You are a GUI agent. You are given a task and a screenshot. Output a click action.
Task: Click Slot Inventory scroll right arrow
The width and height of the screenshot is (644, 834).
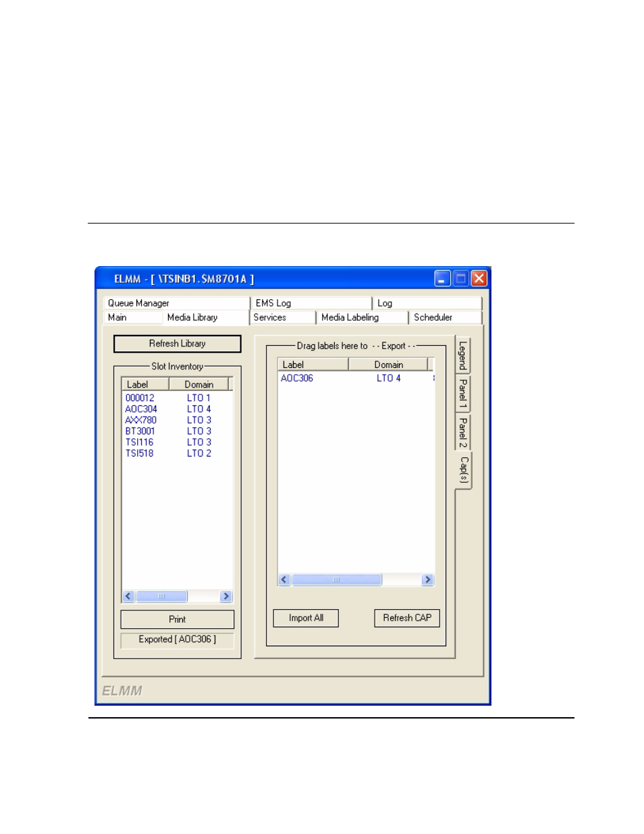coord(226,596)
